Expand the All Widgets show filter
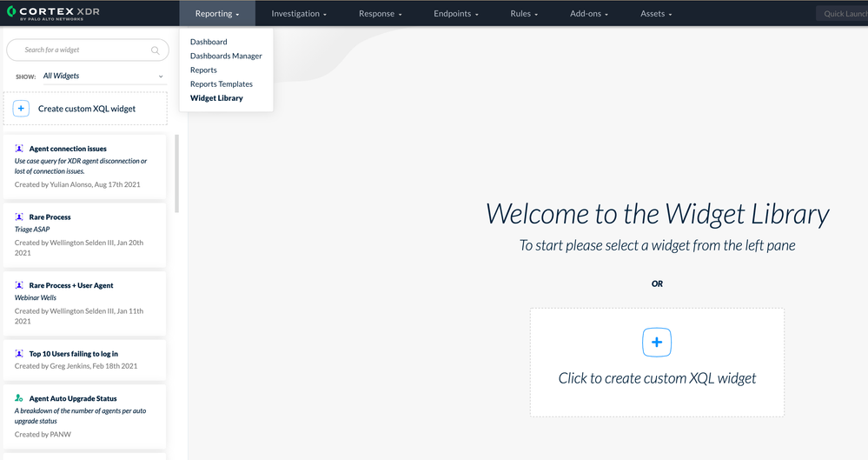 point(103,76)
